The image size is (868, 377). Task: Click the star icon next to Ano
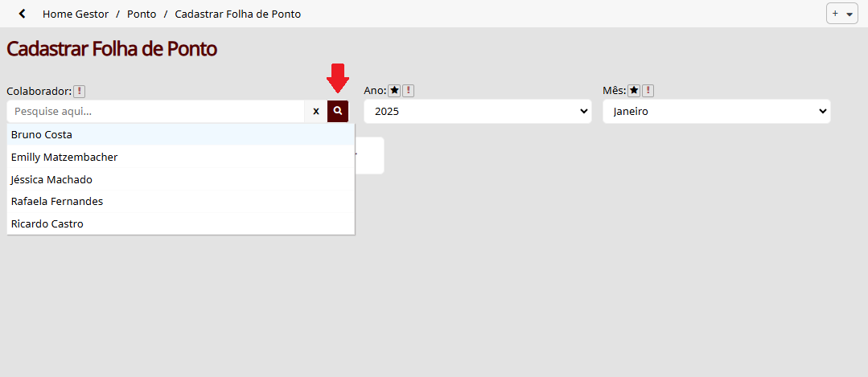[394, 91]
